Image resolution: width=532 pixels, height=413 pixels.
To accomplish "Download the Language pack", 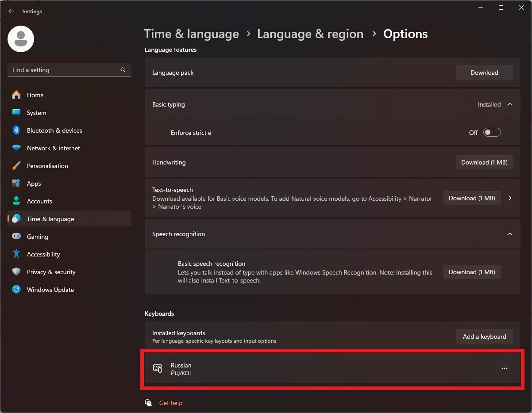I will [484, 73].
